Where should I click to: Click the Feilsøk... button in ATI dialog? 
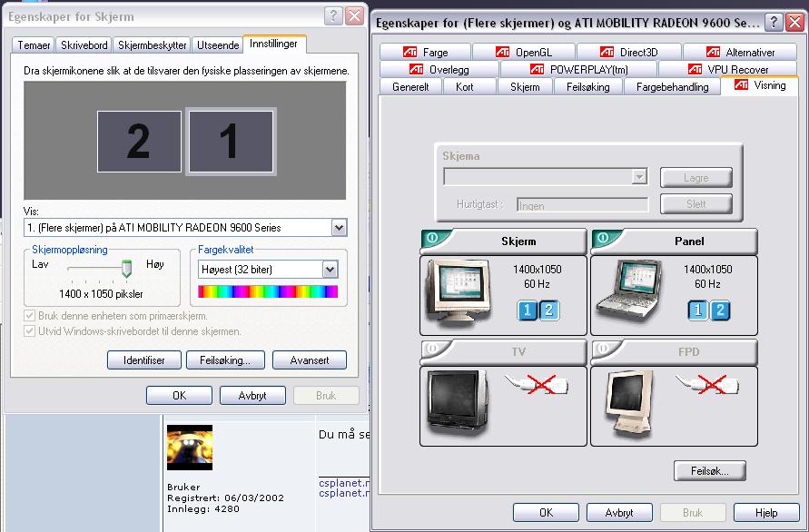coord(709,470)
